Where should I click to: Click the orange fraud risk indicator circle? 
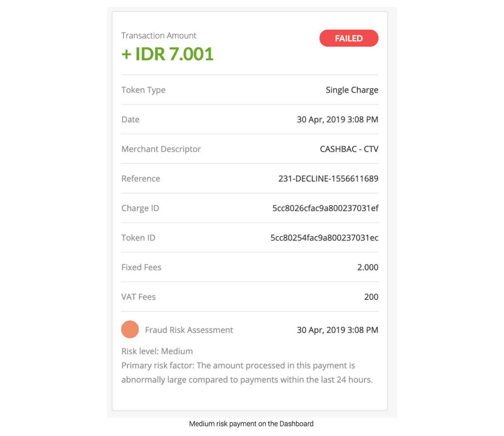click(130, 329)
